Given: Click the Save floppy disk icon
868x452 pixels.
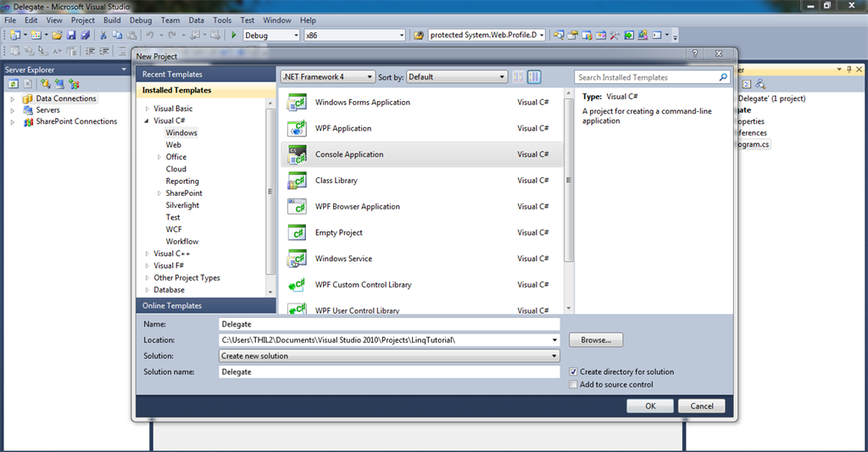Looking at the screenshot, I should pos(71,35).
